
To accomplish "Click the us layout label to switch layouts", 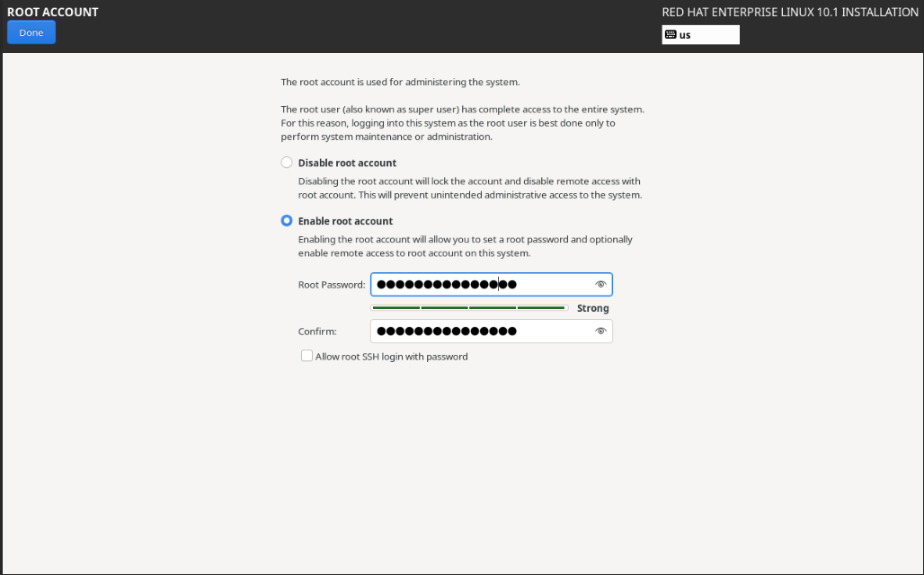I will (685, 34).
